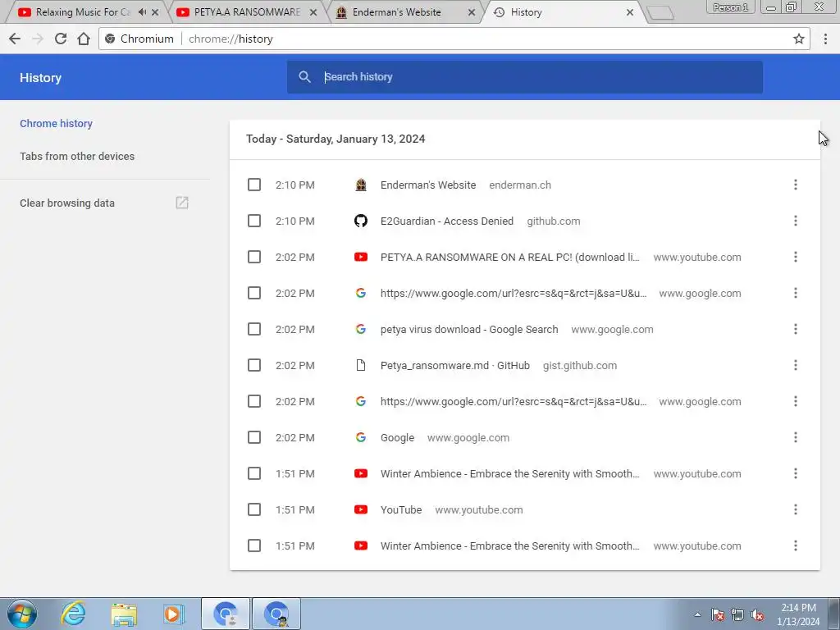Open the Chromium three-dot main menu

point(825,39)
